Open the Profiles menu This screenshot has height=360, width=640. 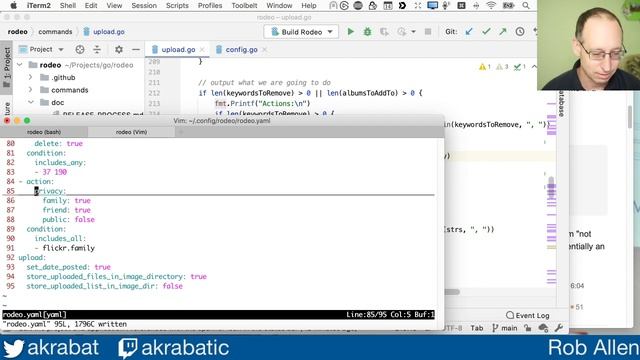click(x=210, y=6)
